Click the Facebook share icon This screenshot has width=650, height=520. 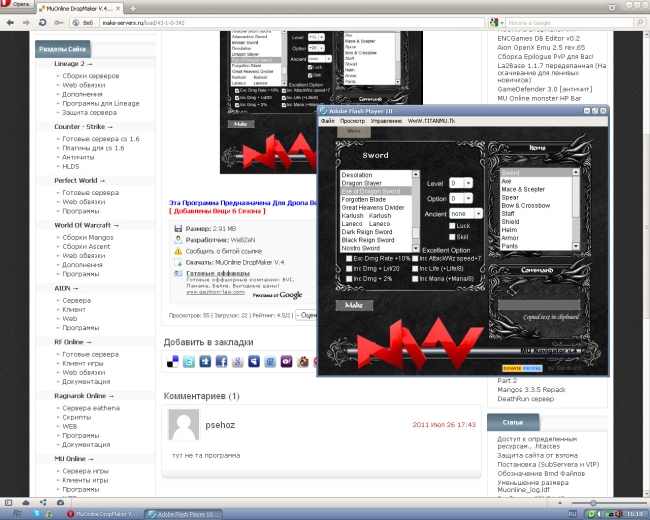point(221,362)
